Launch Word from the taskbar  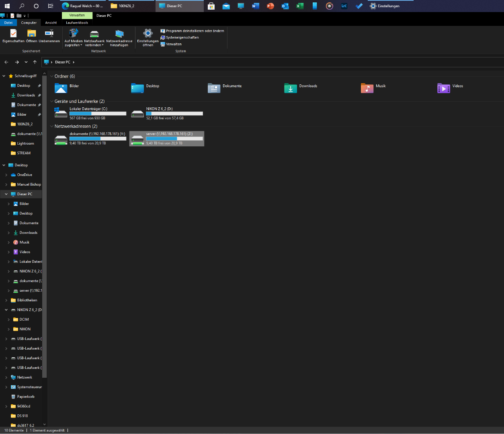pyautogui.click(x=256, y=6)
